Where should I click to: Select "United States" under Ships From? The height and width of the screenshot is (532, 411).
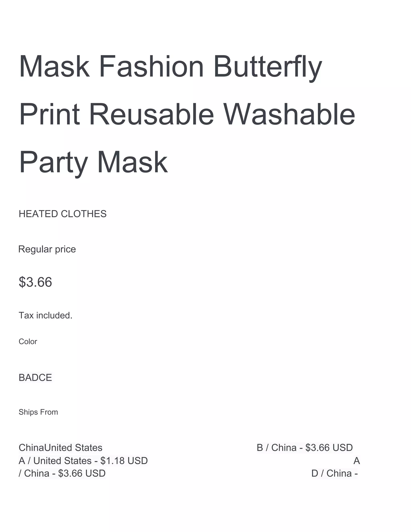click(x=73, y=447)
